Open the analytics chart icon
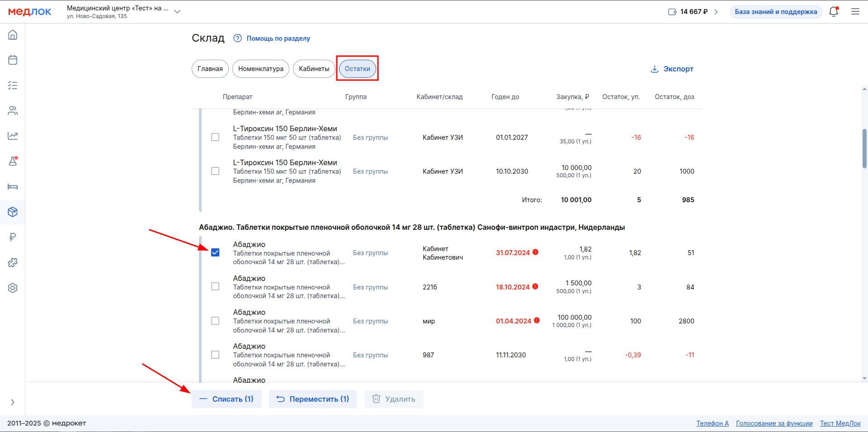The height and width of the screenshot is (432, 868). click(13, 136)
